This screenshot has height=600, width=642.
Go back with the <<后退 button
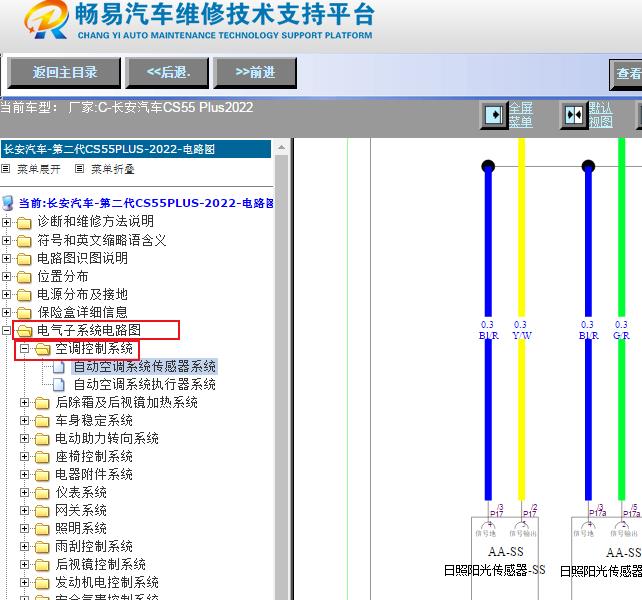point(167,73)
